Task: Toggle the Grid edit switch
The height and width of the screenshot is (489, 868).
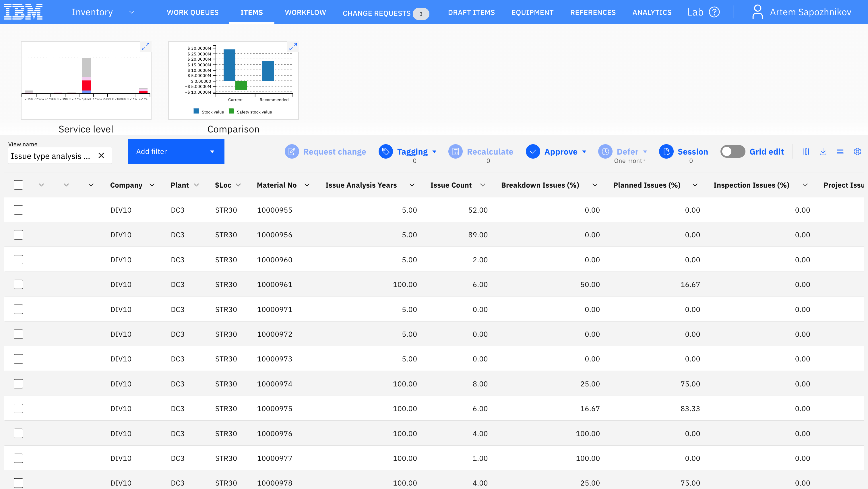Action: pyautogui.click(x=733, y=152)
